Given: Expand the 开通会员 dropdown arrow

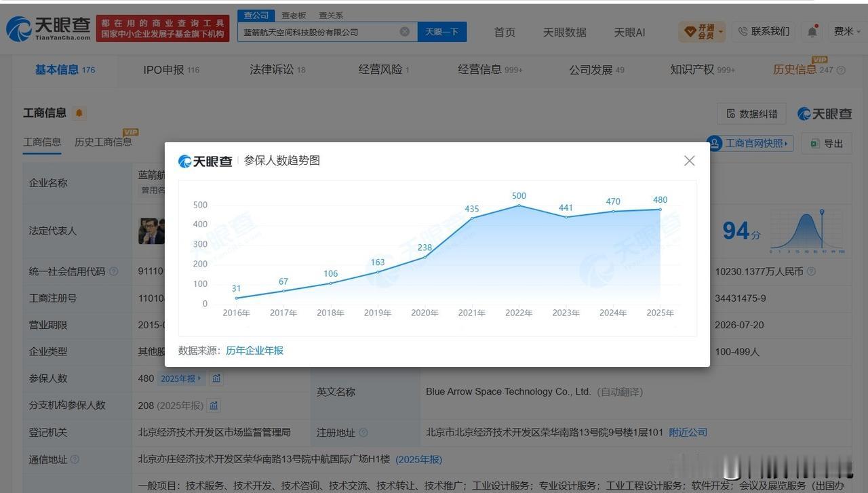Looking at the screenshot, I should coord(720,32).
